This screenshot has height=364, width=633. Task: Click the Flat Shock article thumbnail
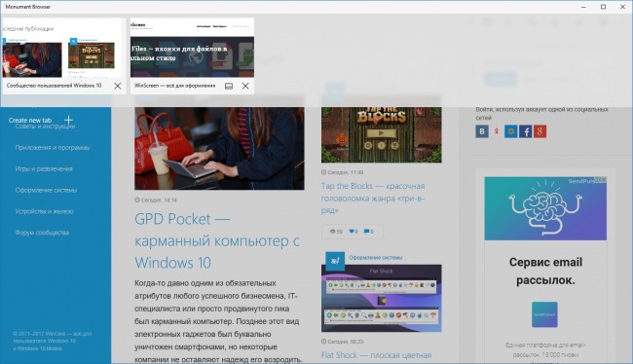(x=381, y=298)
